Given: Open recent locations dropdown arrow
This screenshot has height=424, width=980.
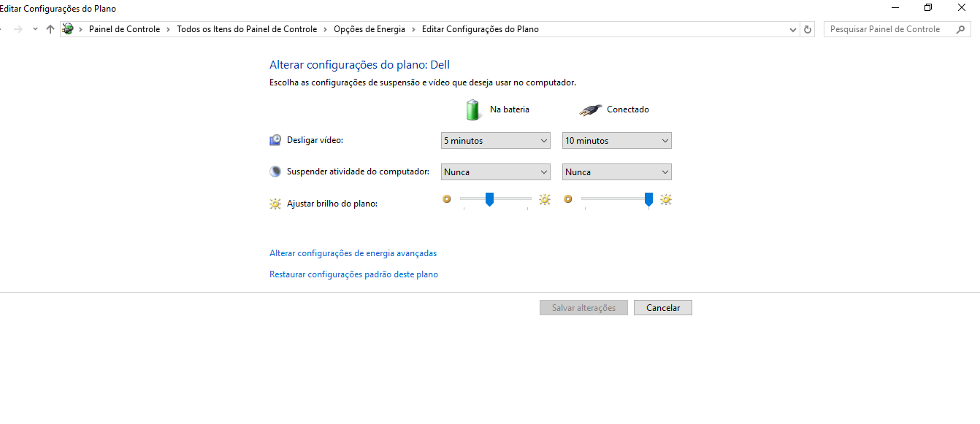Looking at the screenshot, I should tap(34, 29).
